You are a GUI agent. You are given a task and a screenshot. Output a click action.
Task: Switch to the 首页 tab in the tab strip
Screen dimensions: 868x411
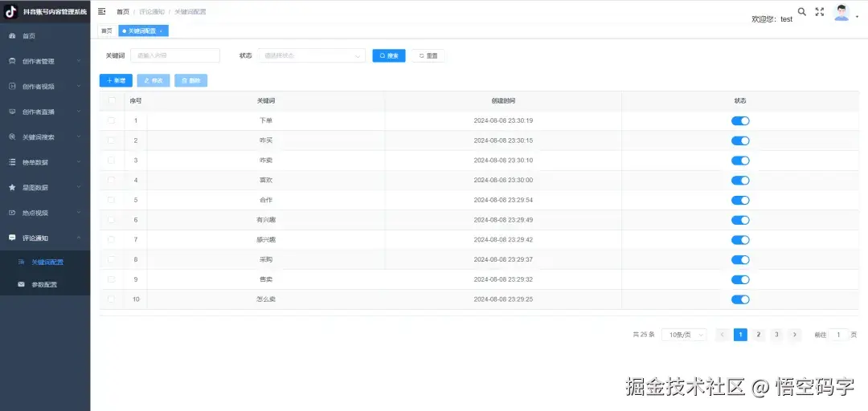[x=106, y=31]
